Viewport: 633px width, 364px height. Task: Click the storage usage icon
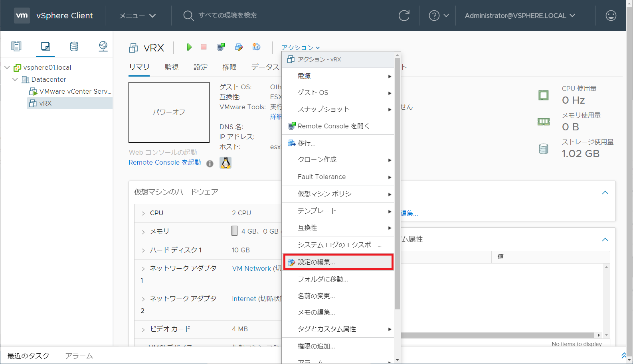tap(543, 149)
